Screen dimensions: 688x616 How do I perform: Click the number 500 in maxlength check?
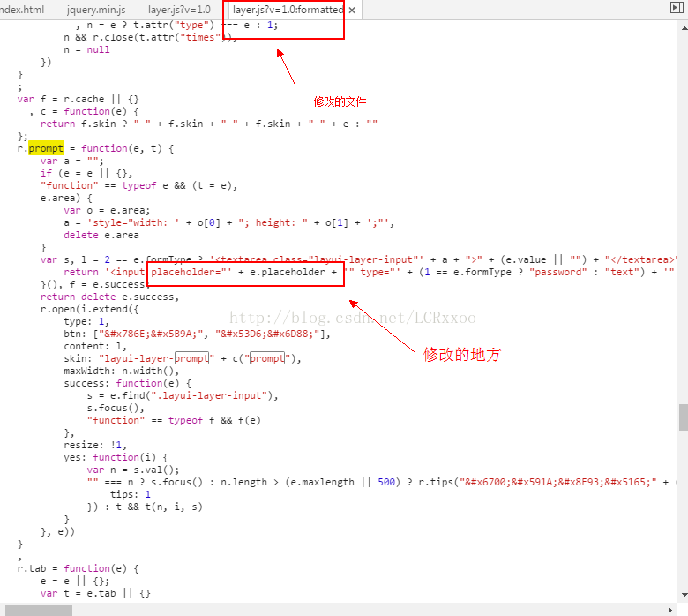386,482
